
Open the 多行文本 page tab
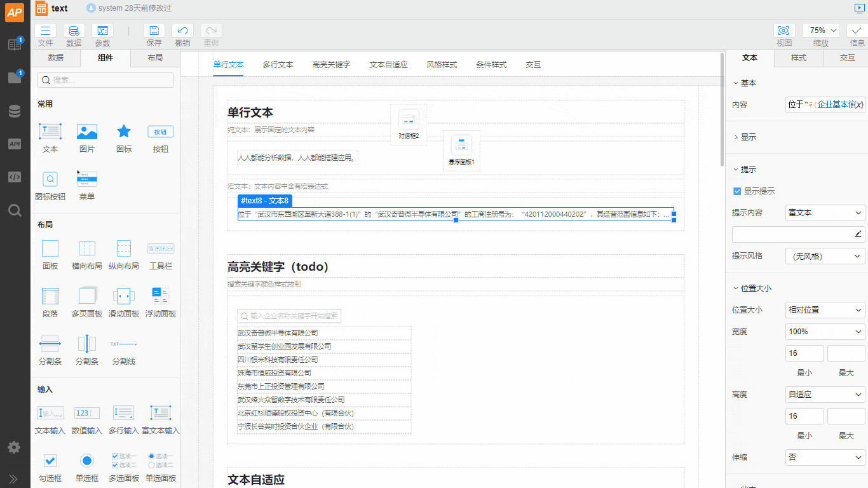[278, 65]
